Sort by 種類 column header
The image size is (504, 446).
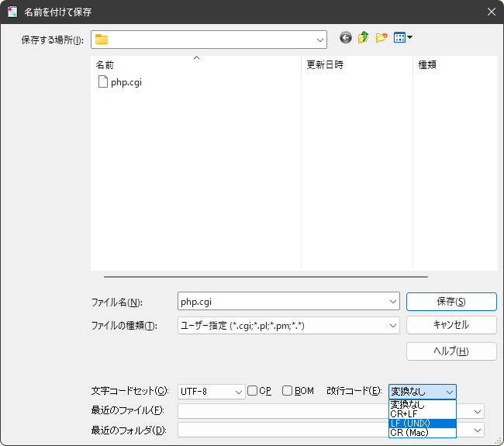pos(455,65)
